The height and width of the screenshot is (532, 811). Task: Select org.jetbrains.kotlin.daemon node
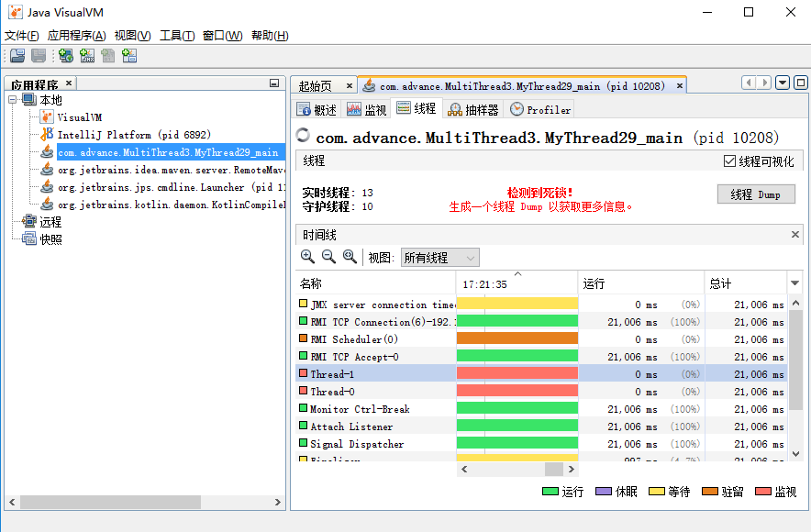[171, 205]
